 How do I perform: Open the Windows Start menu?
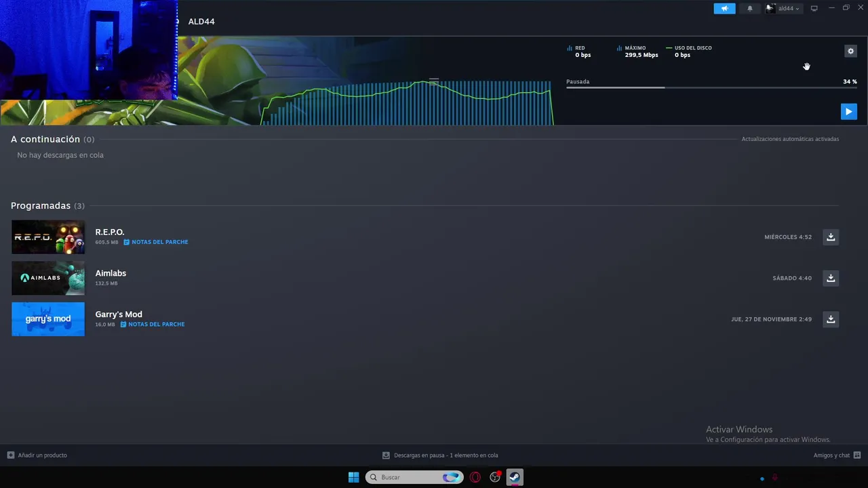pyautogui.click(x=353, y=477)
